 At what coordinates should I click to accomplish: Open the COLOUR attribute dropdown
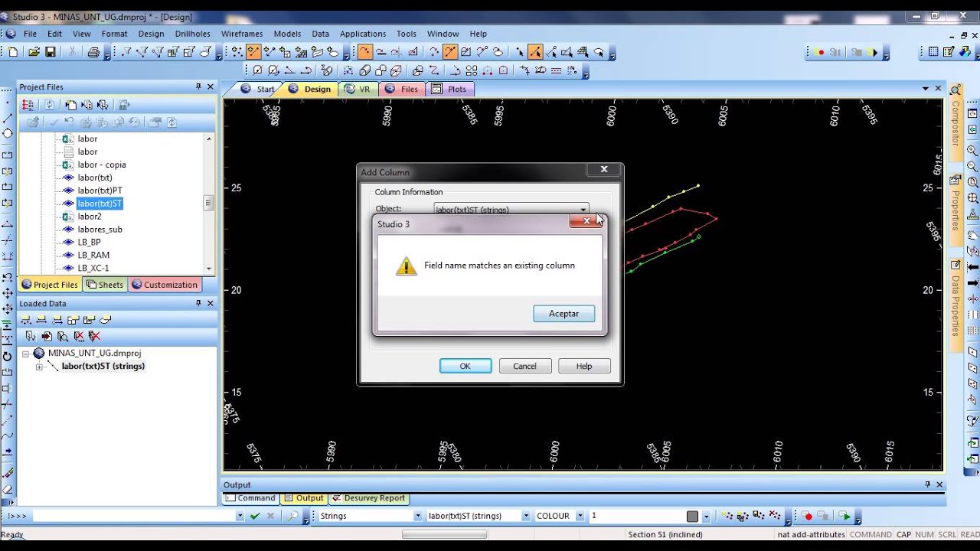click(x=580, y=516)
